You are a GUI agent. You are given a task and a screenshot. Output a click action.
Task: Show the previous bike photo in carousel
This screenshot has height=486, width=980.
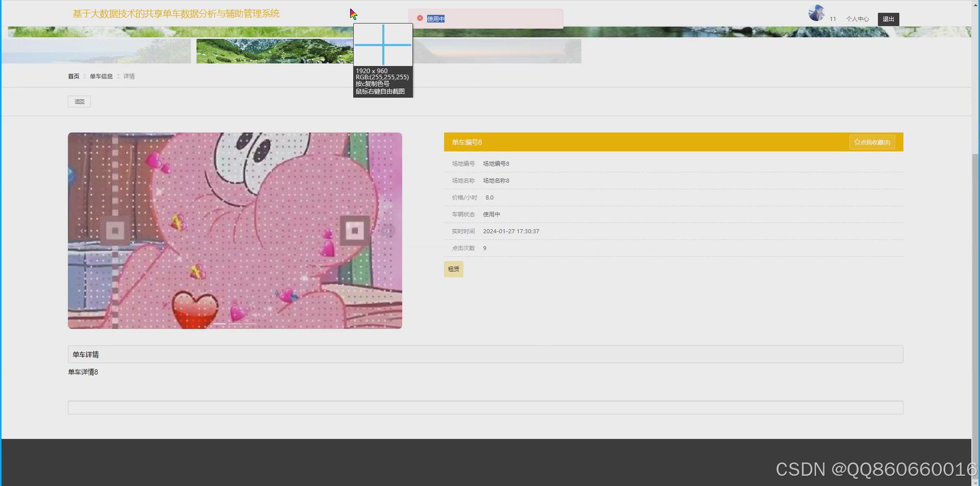click(x=82, y=231)
